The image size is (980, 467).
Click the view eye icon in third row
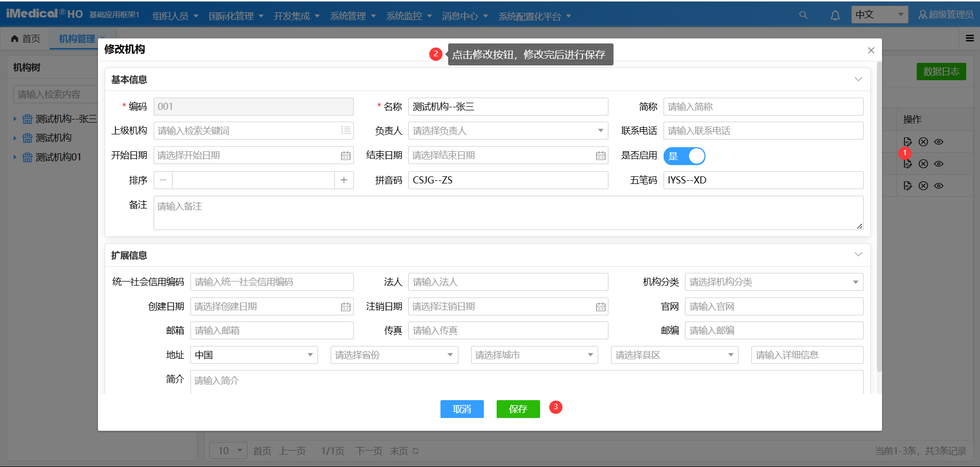[939, 186]
